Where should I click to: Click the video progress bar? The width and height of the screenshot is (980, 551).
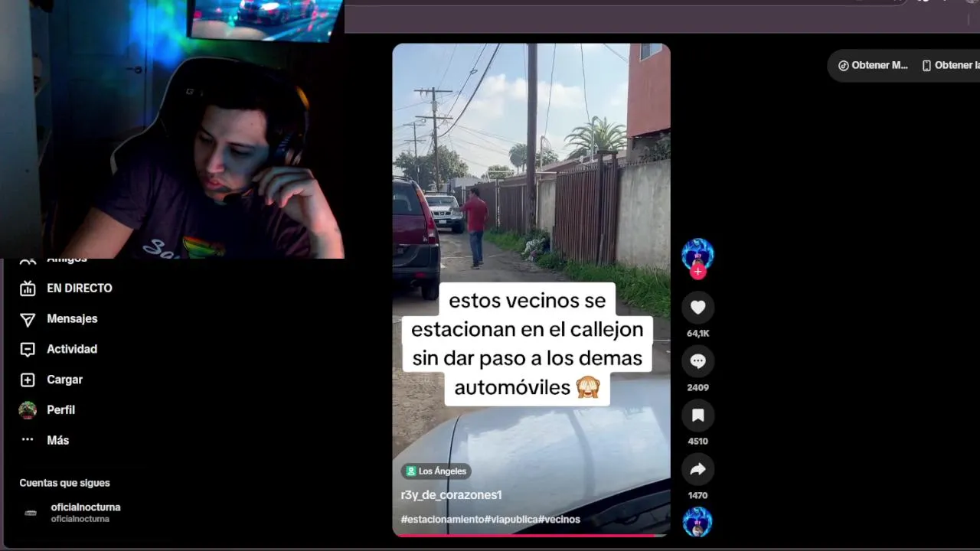pos(531,535)
